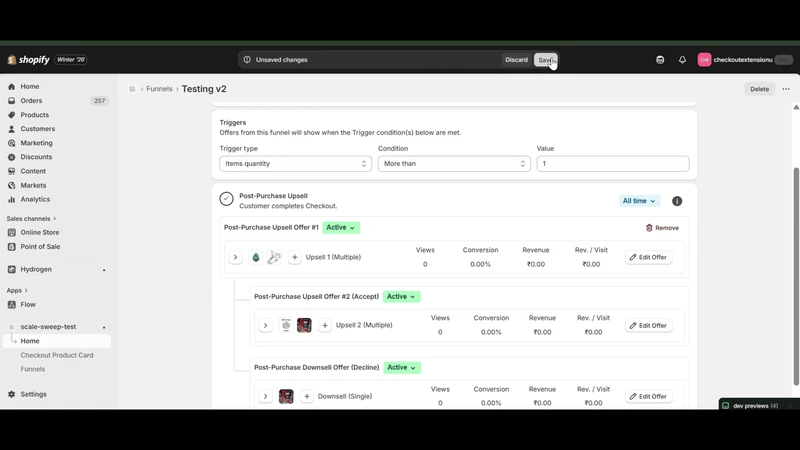The width and height of the screenshot is (800, 450).
Task: Click the Home icon in the sidebar
Action: tap(12, 87)
